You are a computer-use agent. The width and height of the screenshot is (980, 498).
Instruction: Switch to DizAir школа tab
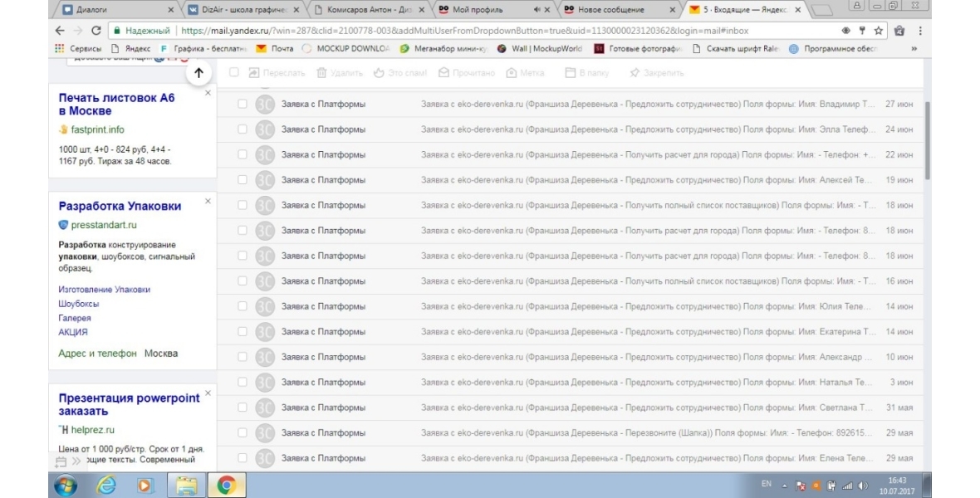pyautogui.click(x=243, y=9)
